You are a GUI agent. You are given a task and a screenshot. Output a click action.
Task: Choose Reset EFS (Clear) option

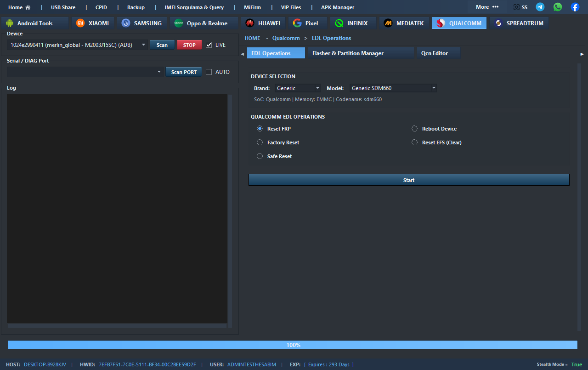point(415,142)
